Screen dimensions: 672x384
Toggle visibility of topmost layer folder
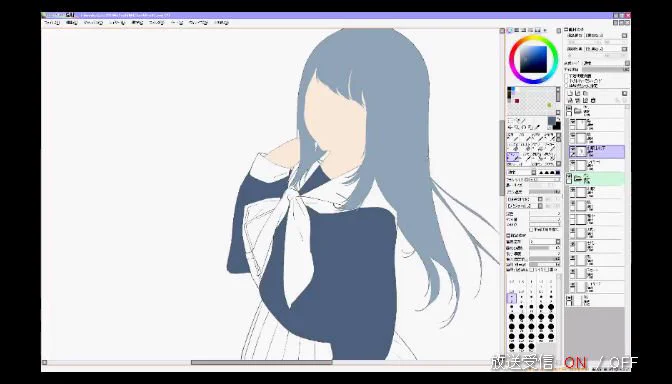tap(569, 109)
